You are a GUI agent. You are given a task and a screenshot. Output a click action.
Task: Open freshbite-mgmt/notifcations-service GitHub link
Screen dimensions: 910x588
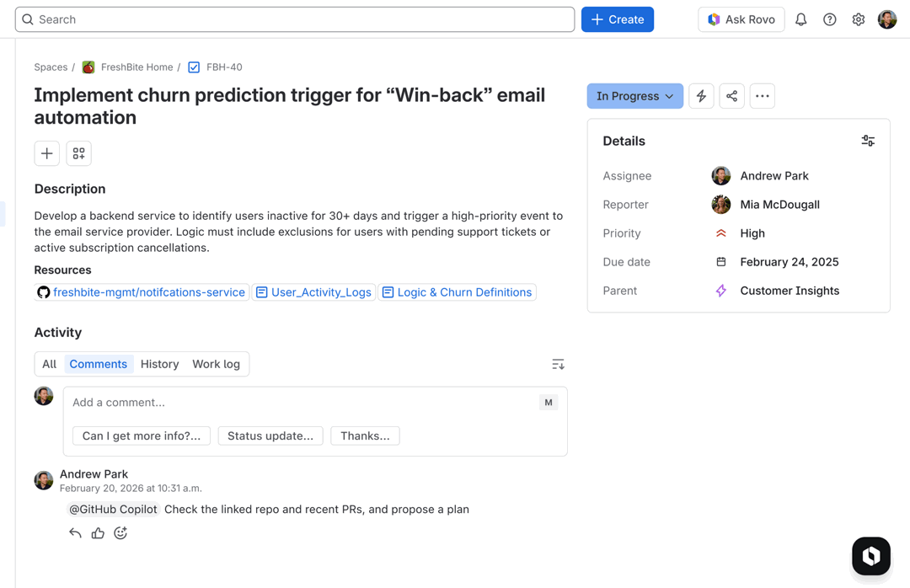[148, 292]
